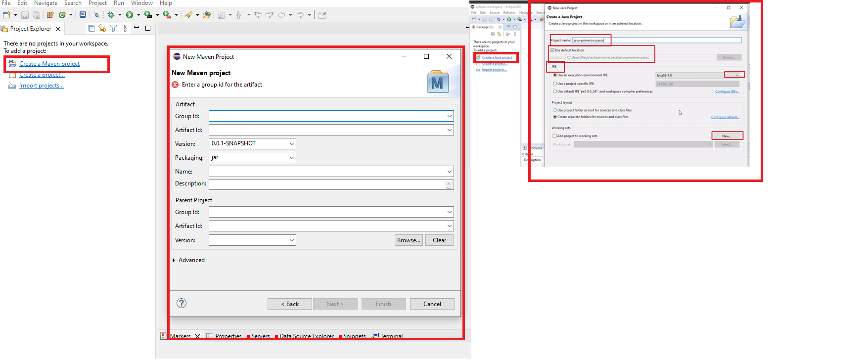This screenshot has height=360, width=868.
Task: Open the Window menu
Action: point(142,3)
